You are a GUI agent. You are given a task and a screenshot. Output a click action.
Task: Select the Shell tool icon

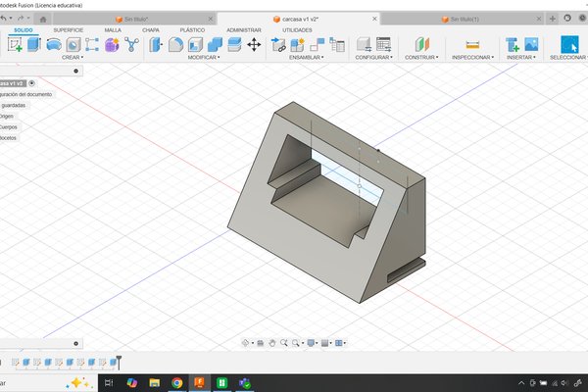pos(196,44)
